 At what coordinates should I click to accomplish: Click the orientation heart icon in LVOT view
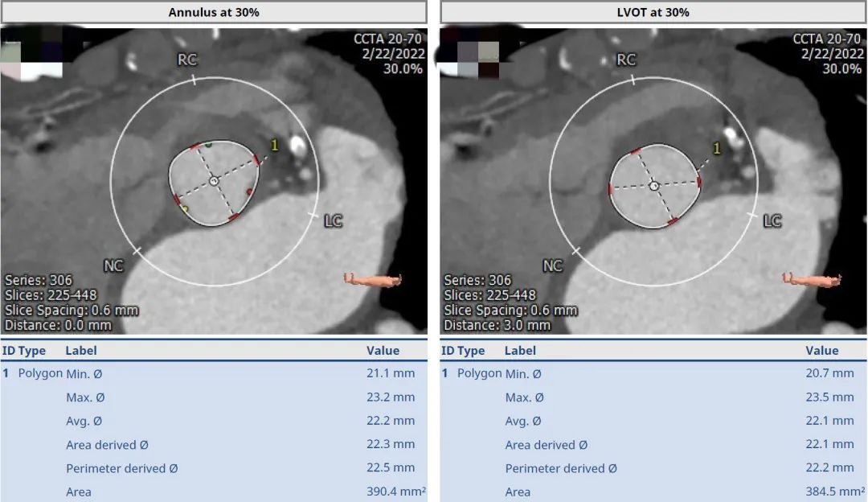click(812, 279)
